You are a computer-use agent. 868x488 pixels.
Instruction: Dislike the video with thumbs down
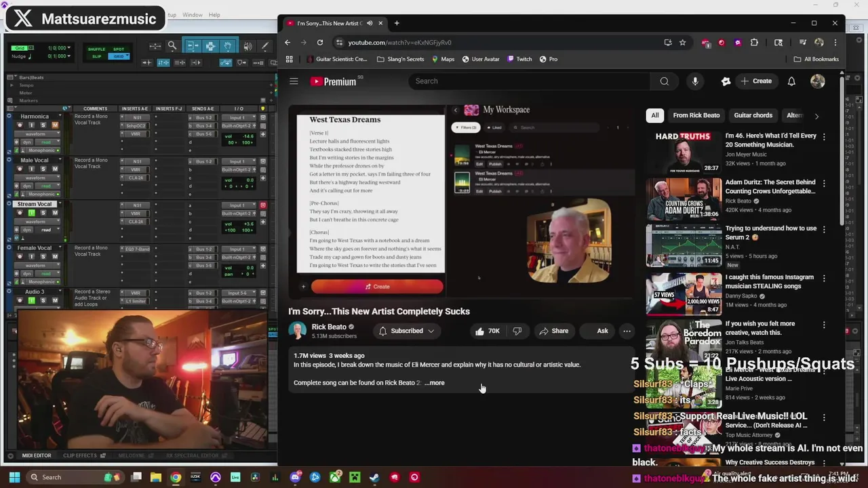tap(517, 331)
